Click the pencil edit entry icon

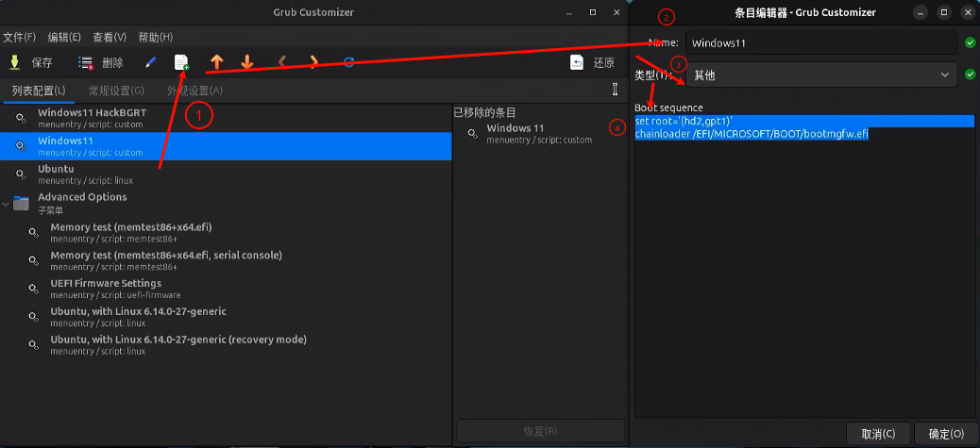[150, 63]
